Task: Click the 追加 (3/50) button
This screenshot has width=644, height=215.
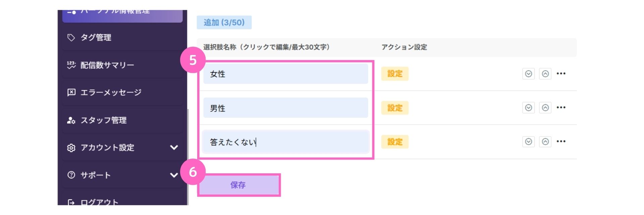Action: 224,23
